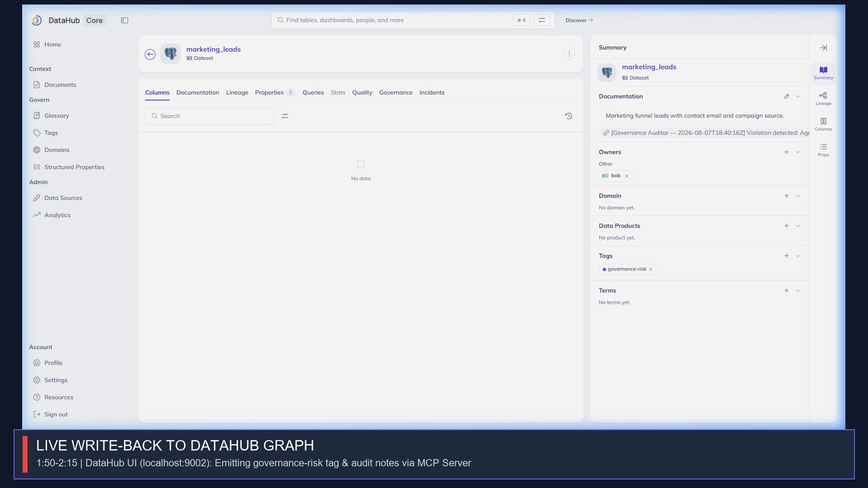Focus the columns Search field
The image size is (868, 488).
point(209,116)
